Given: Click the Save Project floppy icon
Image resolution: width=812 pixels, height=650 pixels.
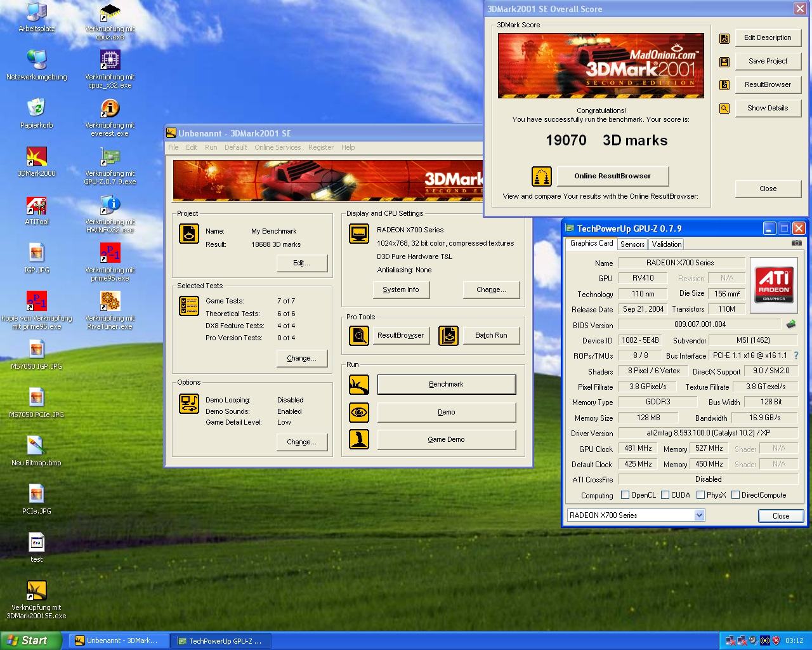Looking at the screenshot, I should click(724, 62).
